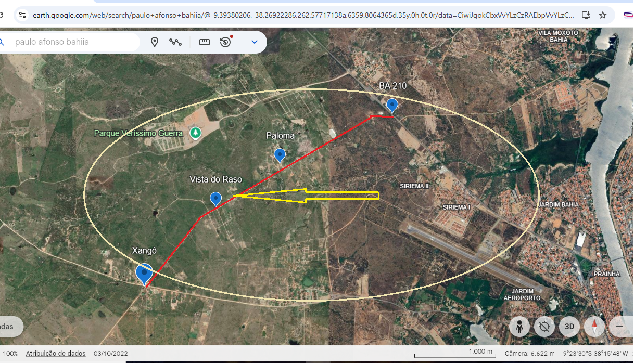Select the draw path or polygon tool
This screenshot has width=634, height=364.
[x=175, y=42]
